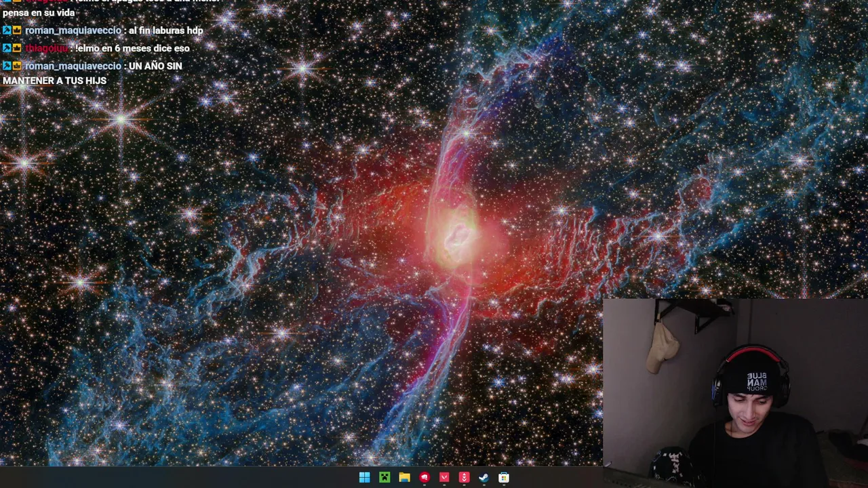The width and height of the screenshot is (868, 488).
Task: Select username roman_maquiaveccio before "UN AÑO SIN"
Action: (73, 66)
